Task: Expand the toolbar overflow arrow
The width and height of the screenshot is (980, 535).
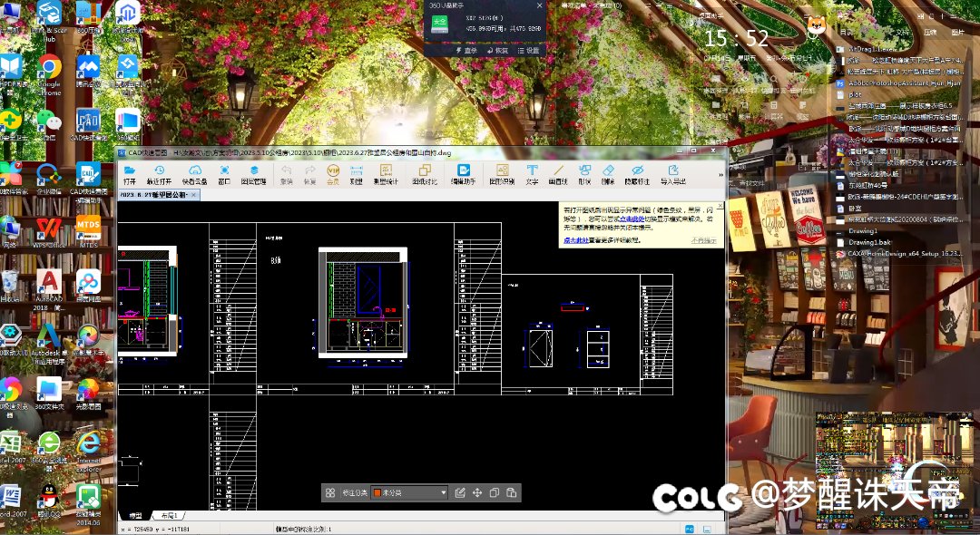Action: point(720,173)
